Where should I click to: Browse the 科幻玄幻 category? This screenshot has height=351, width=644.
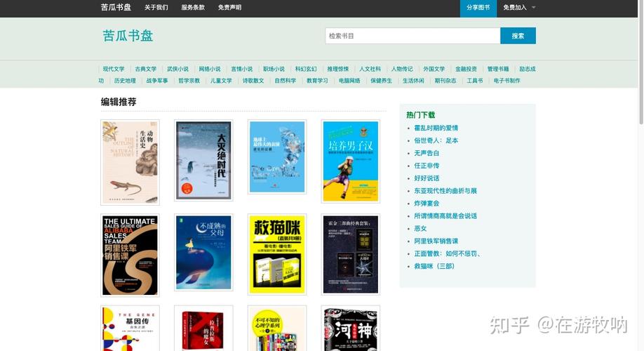point(306,69)
